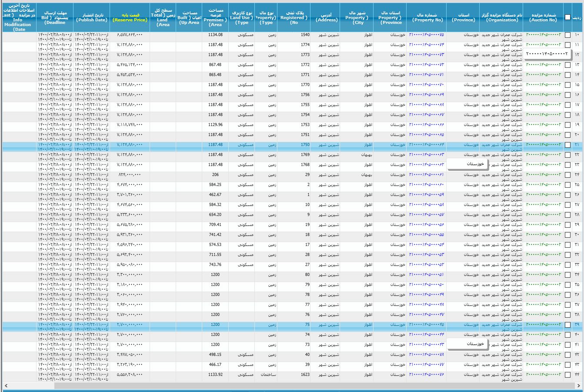Click the Total Land Area column header
Image resolution: width=584 pixels, height=392 pixels.
coord(163,17)
